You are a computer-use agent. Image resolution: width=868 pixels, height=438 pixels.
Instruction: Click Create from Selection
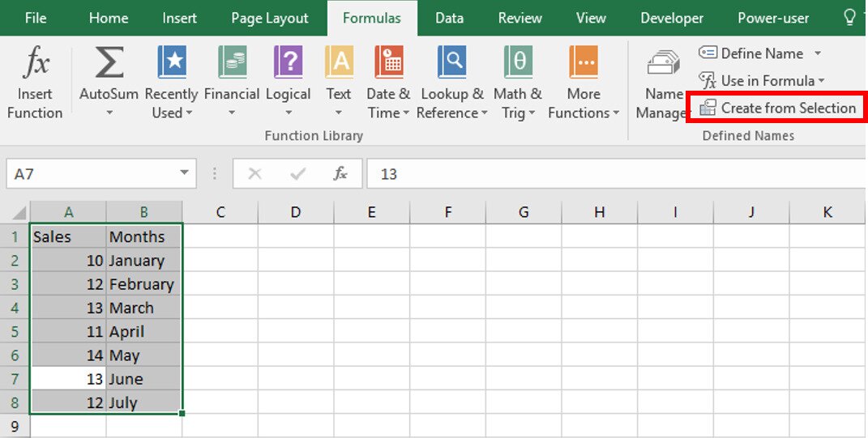tap(778, 108)
